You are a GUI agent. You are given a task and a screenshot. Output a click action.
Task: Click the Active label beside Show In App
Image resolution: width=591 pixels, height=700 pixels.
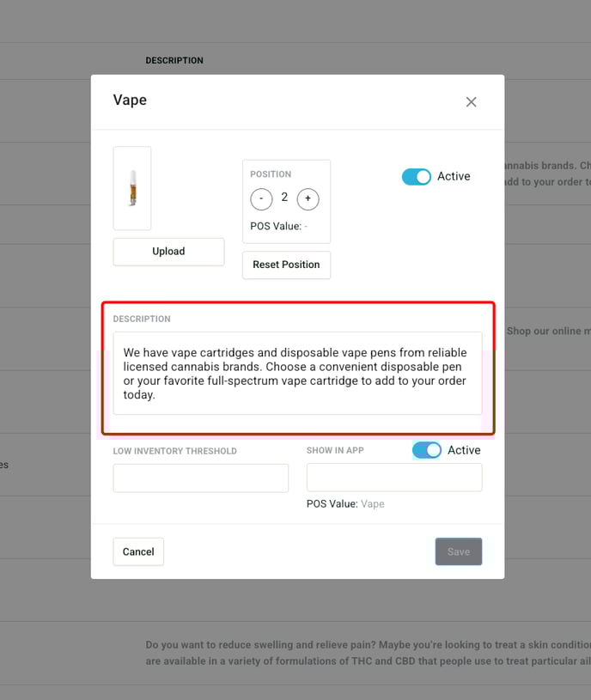click(464, 451)
